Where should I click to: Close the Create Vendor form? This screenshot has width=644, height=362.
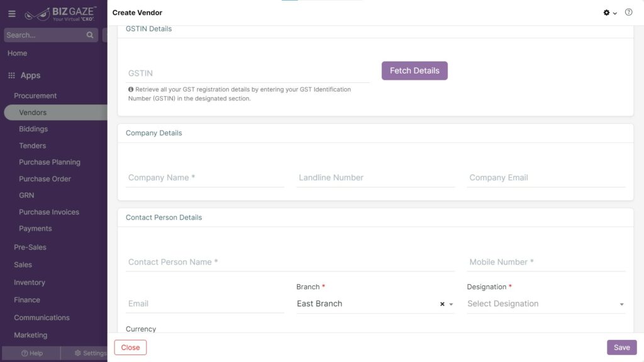pyautogui.click(x=130, y=347)
